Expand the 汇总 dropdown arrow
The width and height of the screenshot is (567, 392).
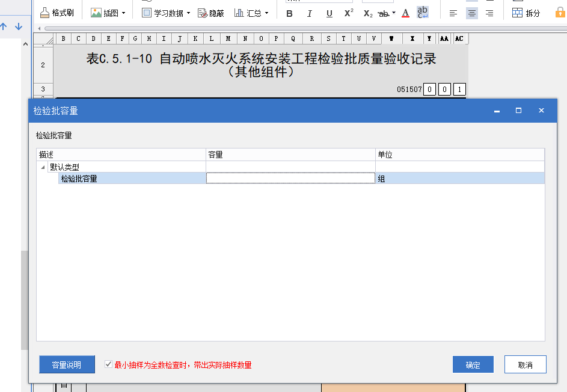[267, 13]
